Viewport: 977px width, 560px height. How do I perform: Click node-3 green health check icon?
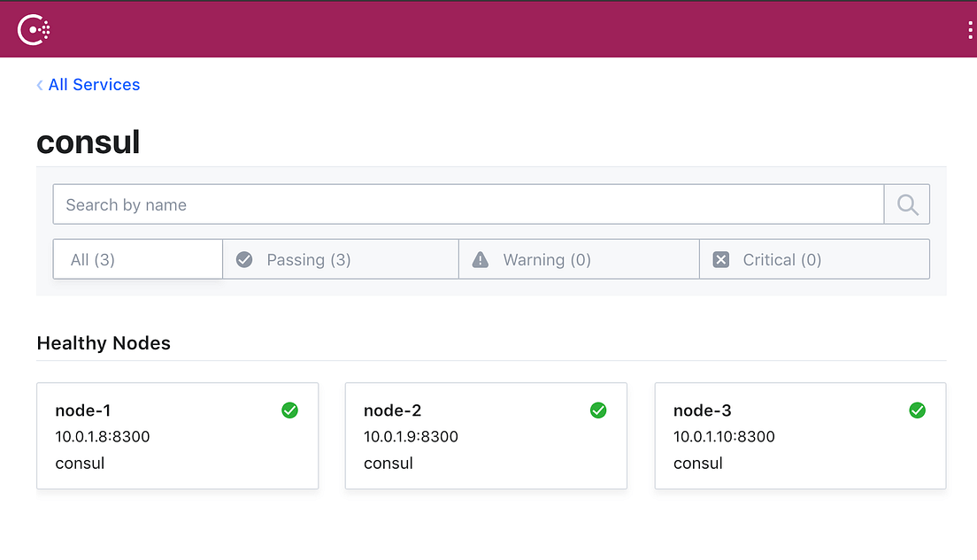[917, 410]
